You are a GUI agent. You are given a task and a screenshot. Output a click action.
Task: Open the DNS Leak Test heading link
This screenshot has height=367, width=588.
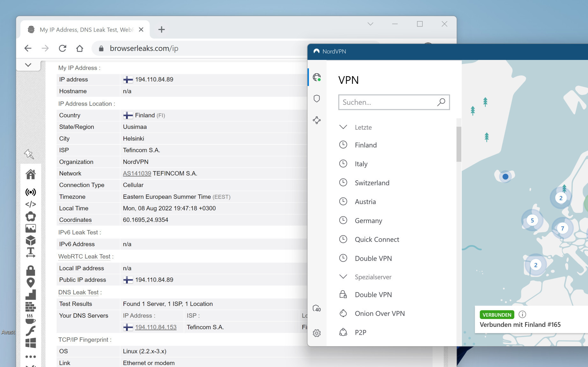(78, 292)
